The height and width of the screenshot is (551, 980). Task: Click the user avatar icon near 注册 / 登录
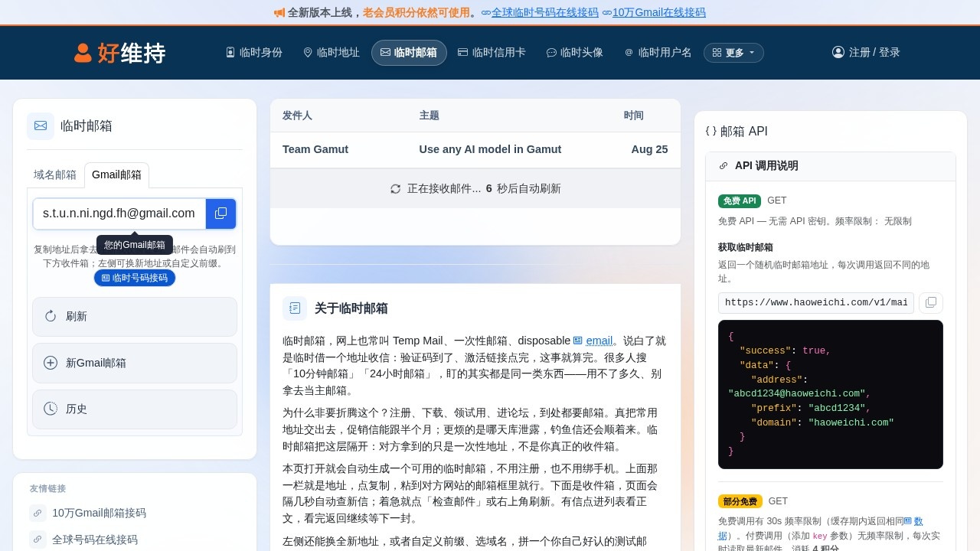pyautogui.click(x=838, y=52)
